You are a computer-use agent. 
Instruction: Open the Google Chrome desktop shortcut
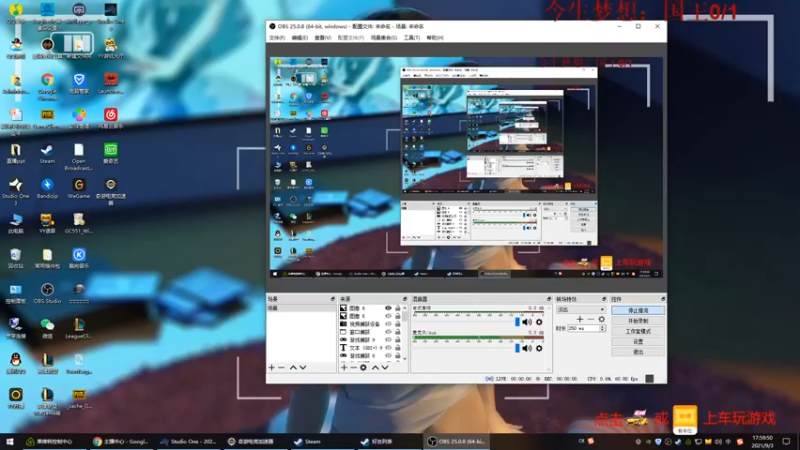coord(47,84)
